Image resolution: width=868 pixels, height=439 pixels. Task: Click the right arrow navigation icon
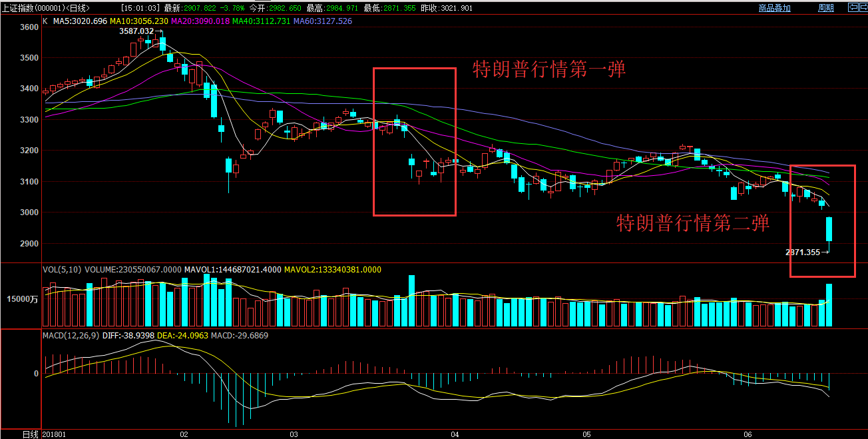(863, 7)
